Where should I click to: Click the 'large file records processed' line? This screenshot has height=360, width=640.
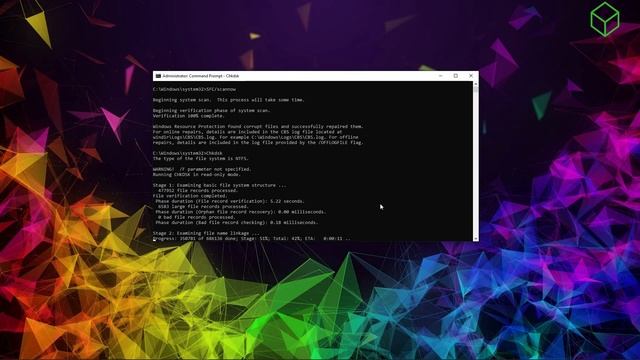(203, 207)
